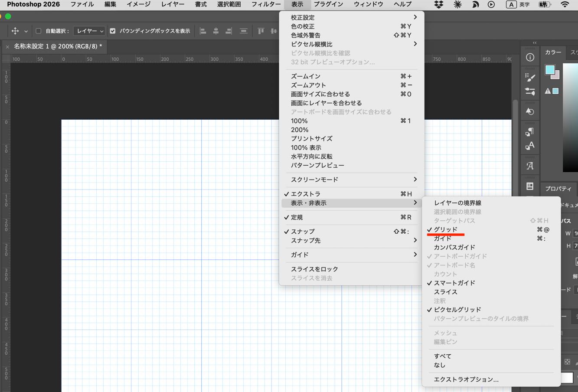Open the 英字 input source menu
Screen dimensions: 578x392
pos(518,4)
